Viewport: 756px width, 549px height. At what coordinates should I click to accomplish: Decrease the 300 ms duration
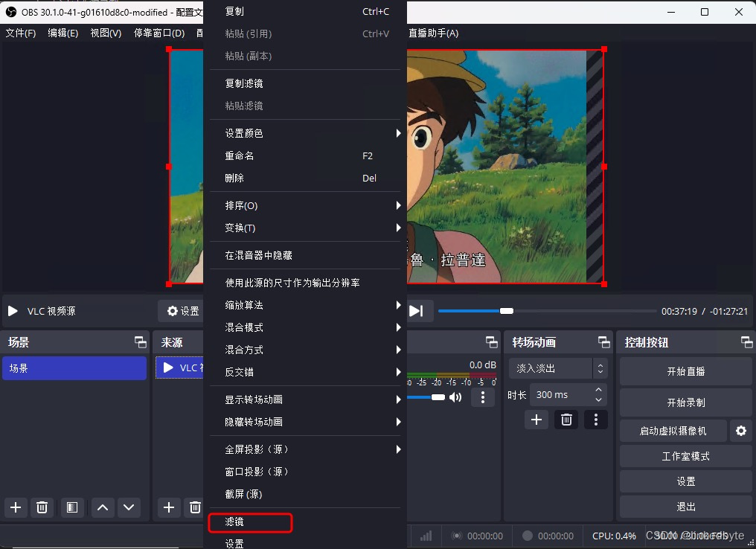(598, 400)
